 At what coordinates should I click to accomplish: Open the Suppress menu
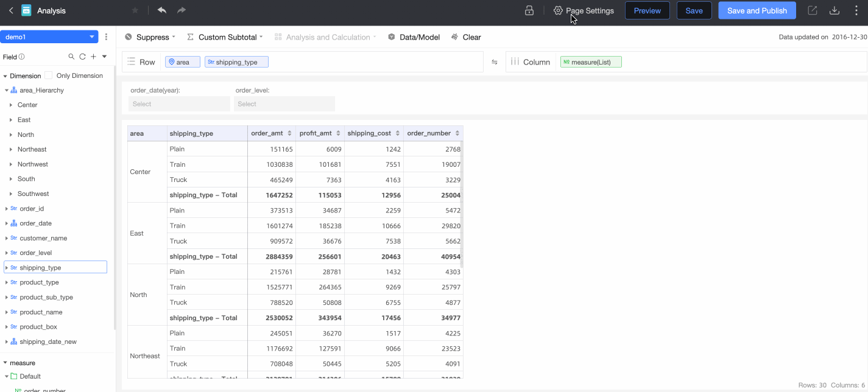[150, 37]
